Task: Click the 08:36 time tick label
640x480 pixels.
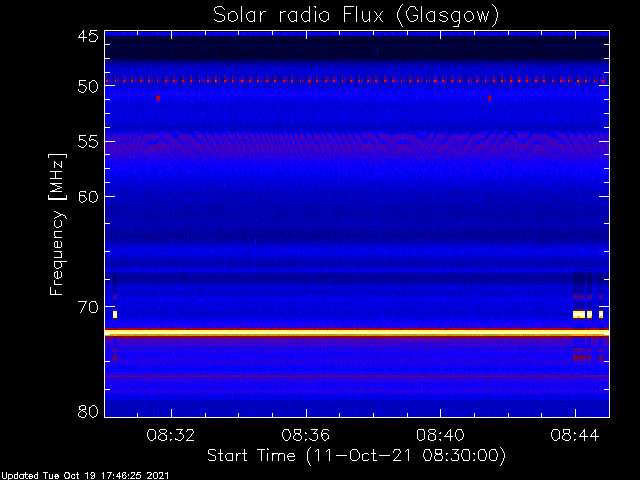Action: pos(306,435)
